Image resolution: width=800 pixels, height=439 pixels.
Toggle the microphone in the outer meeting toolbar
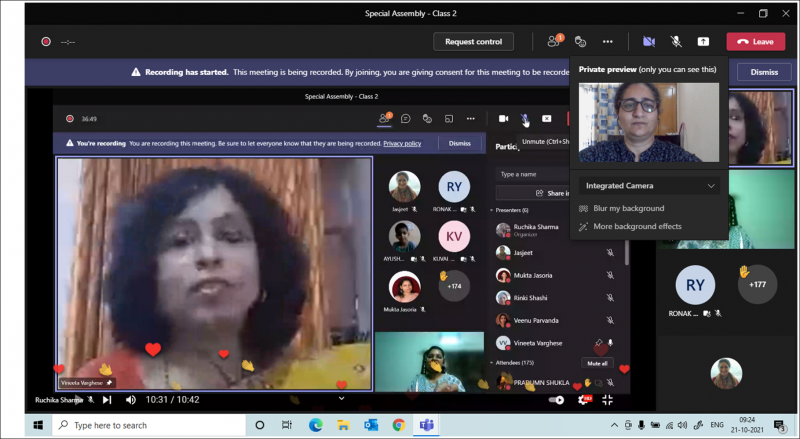(x=676, y=42)
